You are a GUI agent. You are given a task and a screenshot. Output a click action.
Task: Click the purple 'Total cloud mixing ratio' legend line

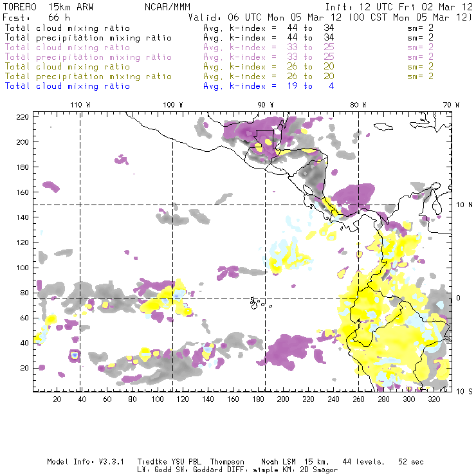[x=68, y=48]
